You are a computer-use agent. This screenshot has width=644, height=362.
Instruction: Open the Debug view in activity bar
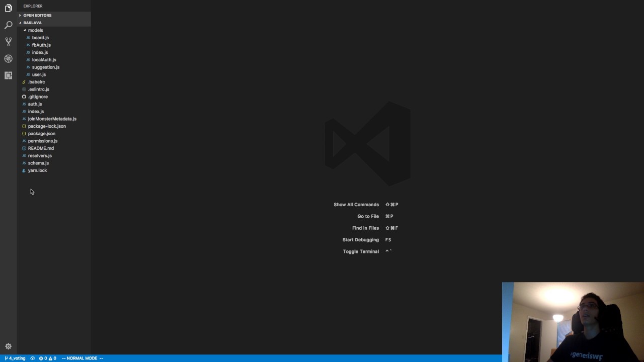pos(8,58)
